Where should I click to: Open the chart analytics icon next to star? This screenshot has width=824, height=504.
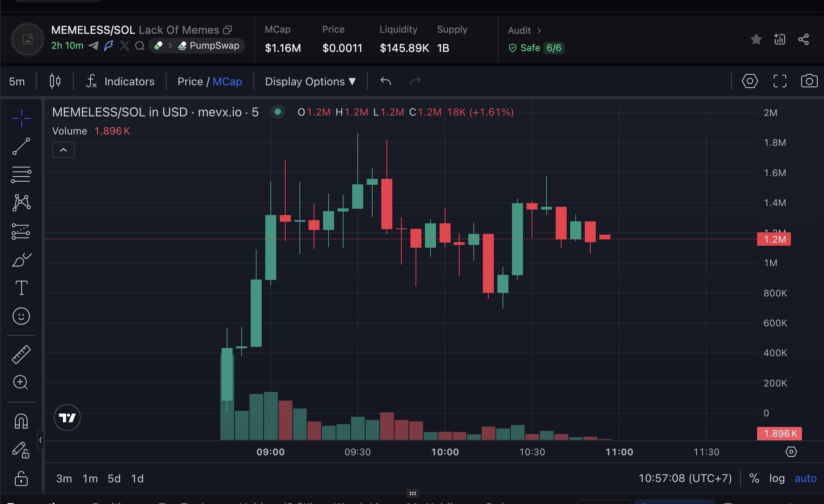780,39
